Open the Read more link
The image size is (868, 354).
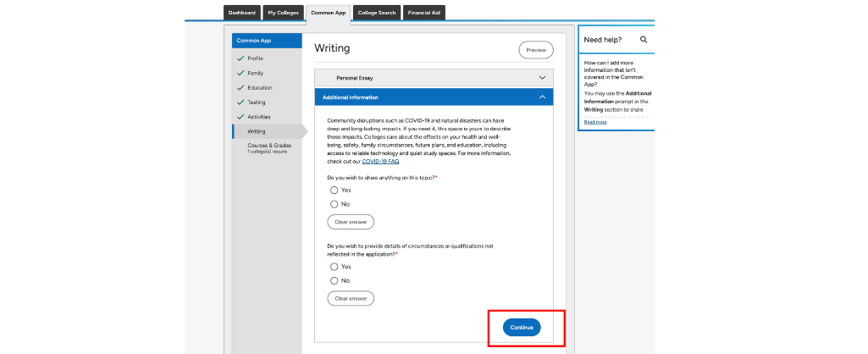pos(595,123)
